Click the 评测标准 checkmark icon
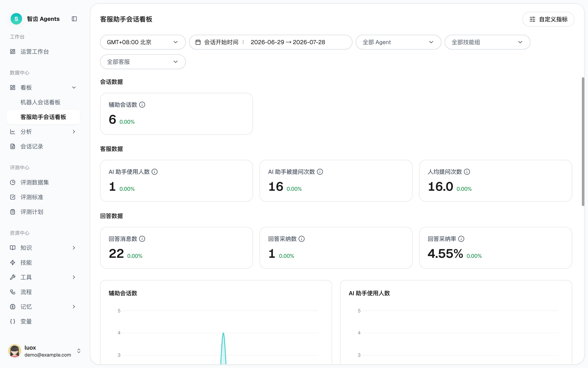 point(13,197)
